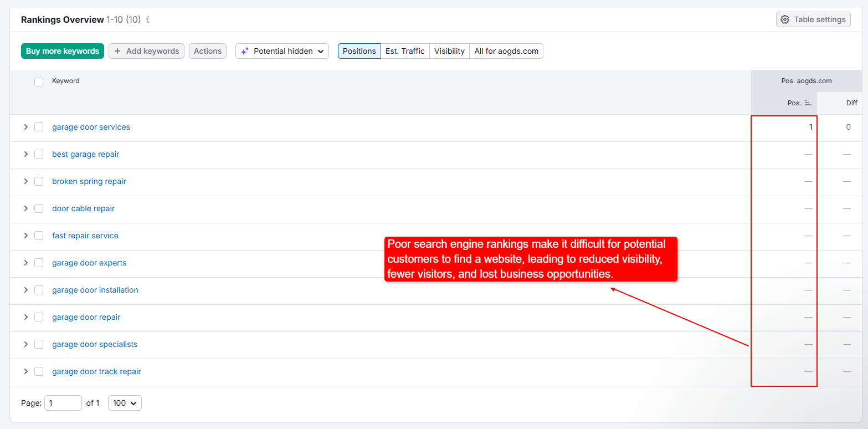Open Table settings with gear icon

(x=784, y=19)
